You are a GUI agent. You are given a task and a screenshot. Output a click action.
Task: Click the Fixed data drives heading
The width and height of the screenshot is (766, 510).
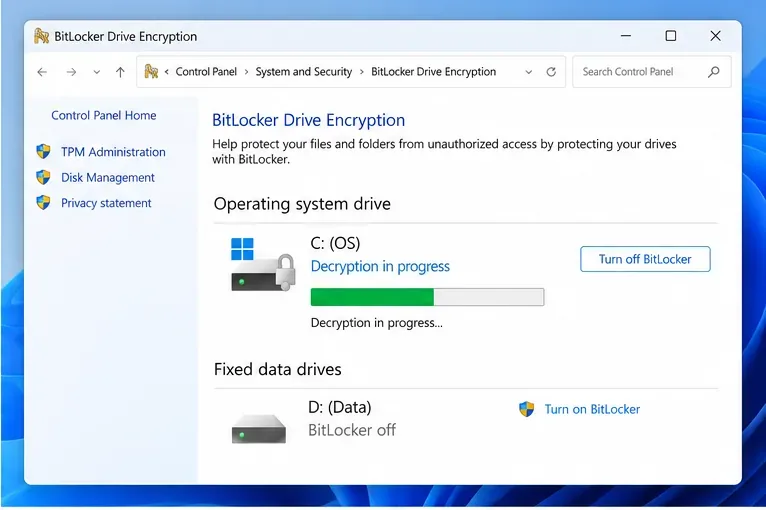point(277,369)
